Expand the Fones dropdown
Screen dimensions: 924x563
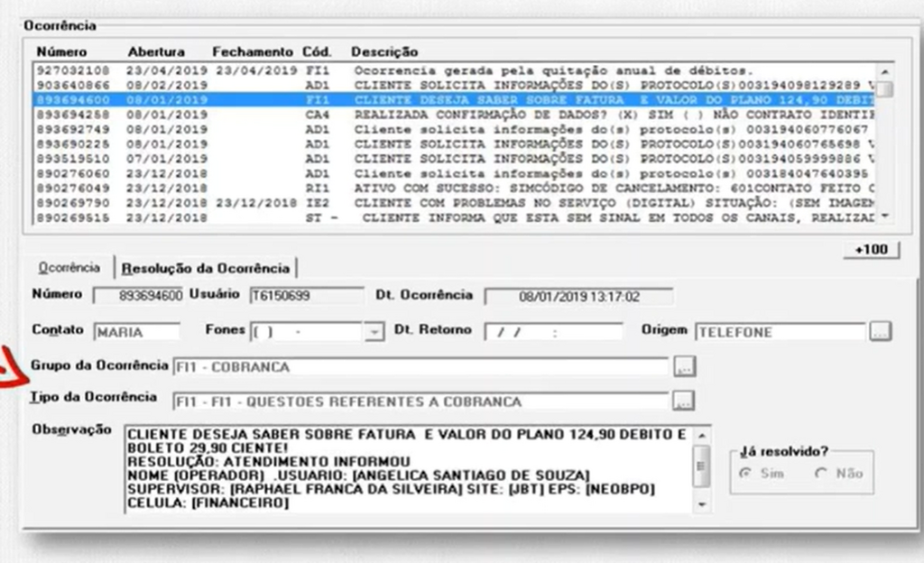(374, 332)
